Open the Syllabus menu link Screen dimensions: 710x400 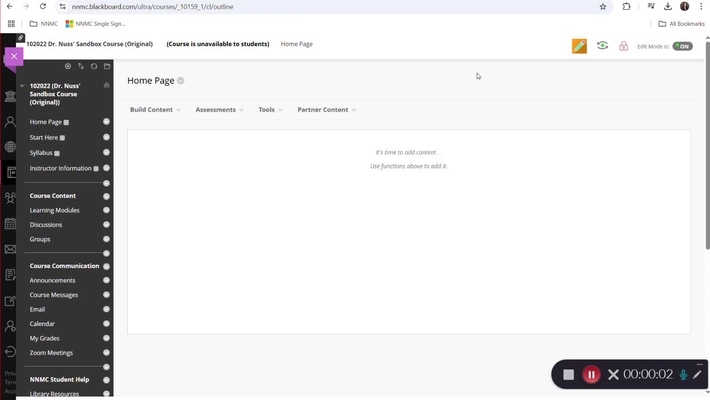pos(41,153)
